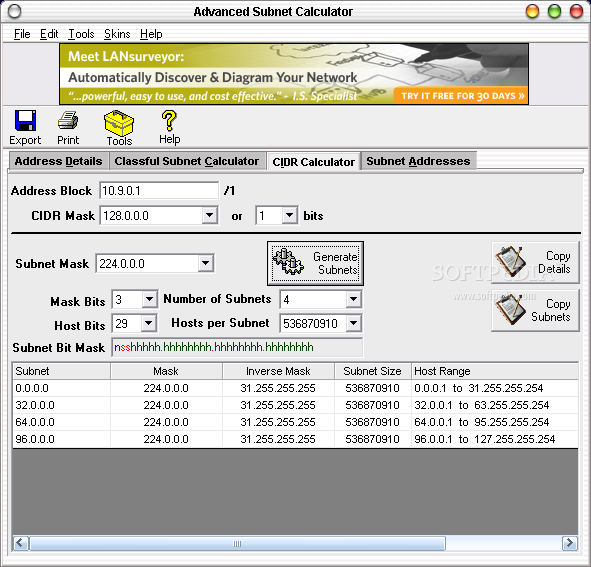The width and height of the screenshot is (591, 567).
Task: Click the Address Block input field
Action: (159, 190)
